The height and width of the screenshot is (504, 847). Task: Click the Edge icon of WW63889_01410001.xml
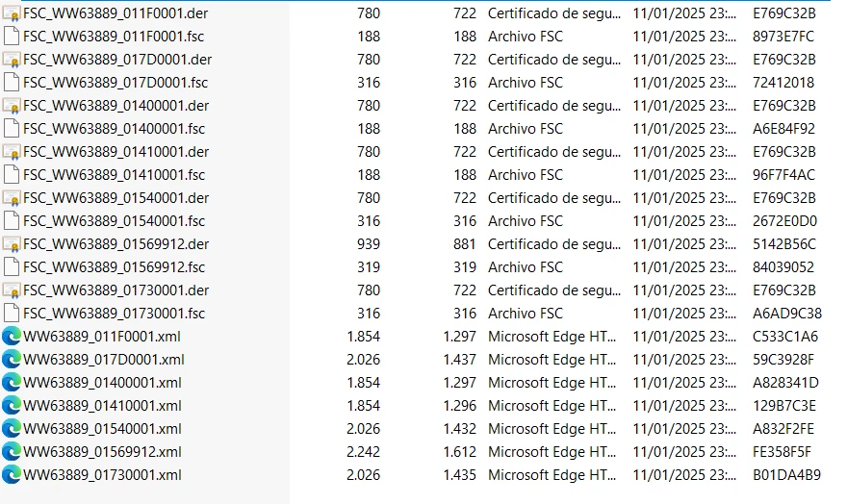[12, 406]
